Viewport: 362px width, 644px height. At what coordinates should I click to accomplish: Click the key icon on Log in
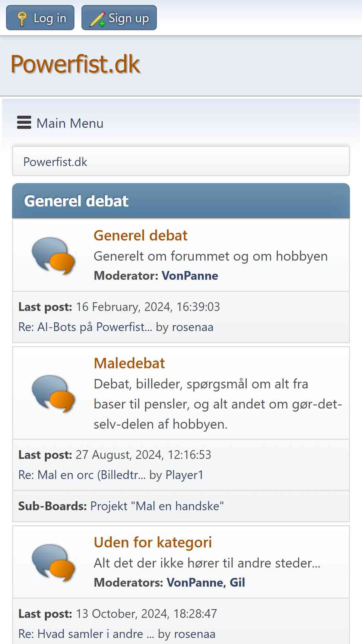click(x=22, y=19)
